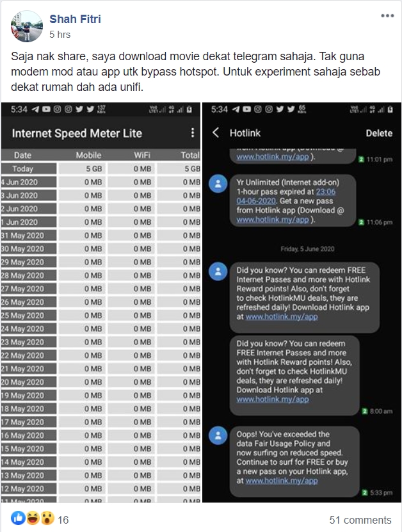This screenshot has width=402, height=532.
Task: Open Shah Fitri's profile name link
Action: 76,20
